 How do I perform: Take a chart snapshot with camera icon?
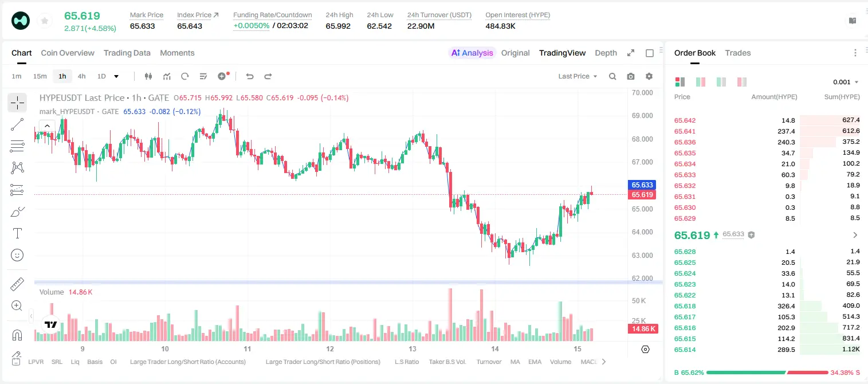[x=631, y=76]
